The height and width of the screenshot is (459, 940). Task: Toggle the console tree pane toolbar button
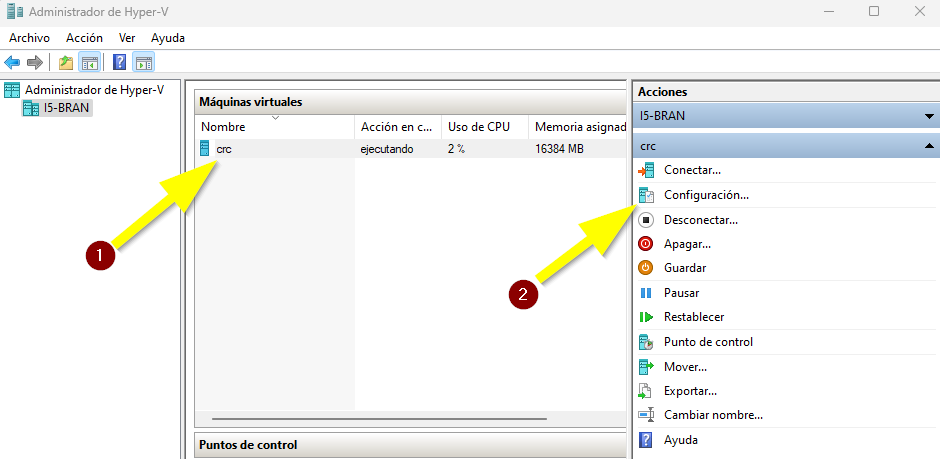pos(90,63)
